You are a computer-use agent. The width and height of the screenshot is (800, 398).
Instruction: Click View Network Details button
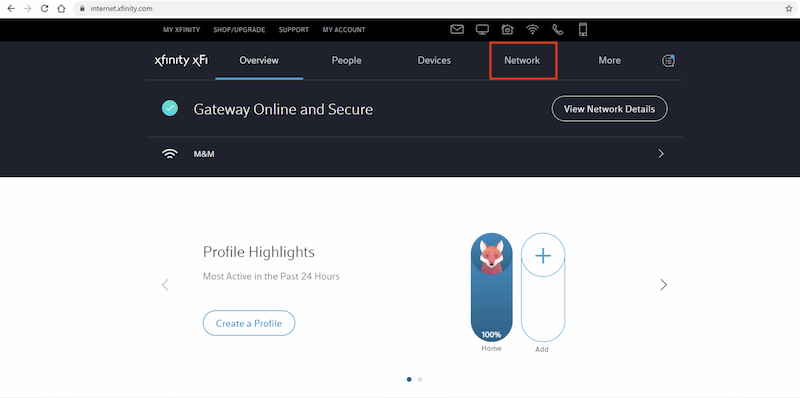[x=609, y=109]
